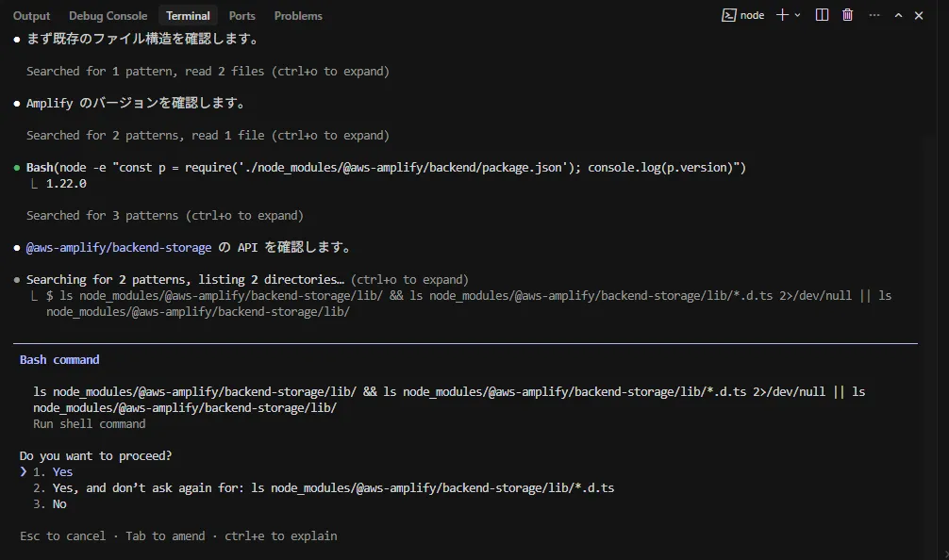The height and width of the screenshot is (560, 949).
Task: Hide the bottom panel with X
Action: [x=919, y=15]
